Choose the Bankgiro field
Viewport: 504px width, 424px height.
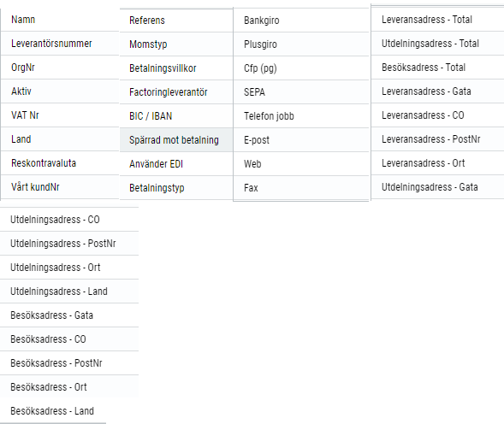pyautogui.click(x=301, y=21)
